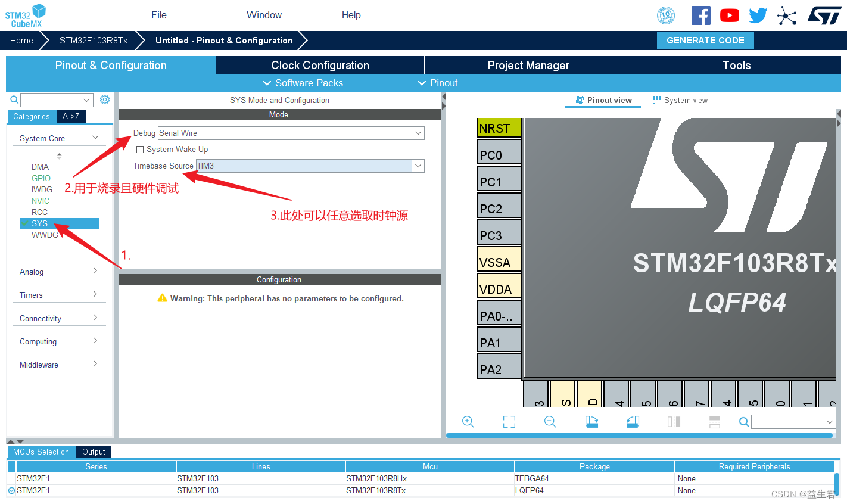Open the pin search combo box
This screenshot has width=847, height=504.
[794, 422]
